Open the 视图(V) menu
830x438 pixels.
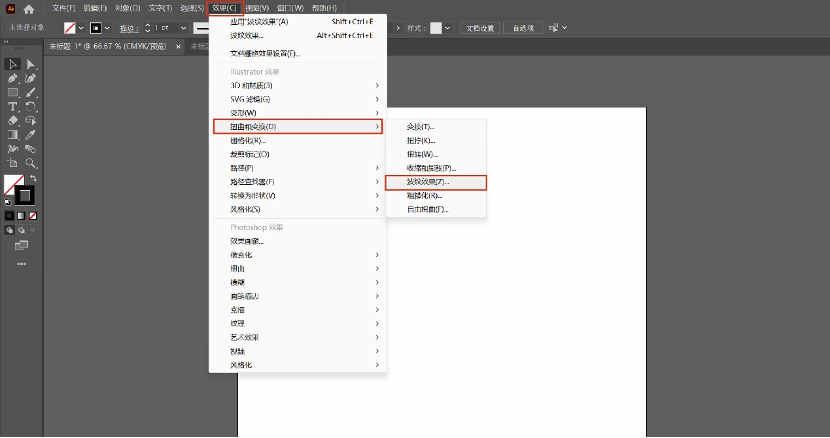tap(257, 8)
